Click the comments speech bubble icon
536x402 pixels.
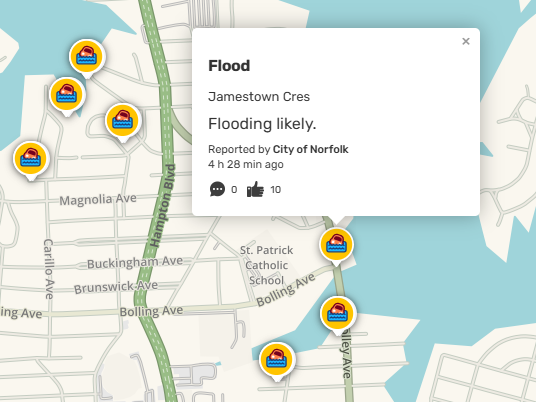pyautogui.click(x=217, y=189)
